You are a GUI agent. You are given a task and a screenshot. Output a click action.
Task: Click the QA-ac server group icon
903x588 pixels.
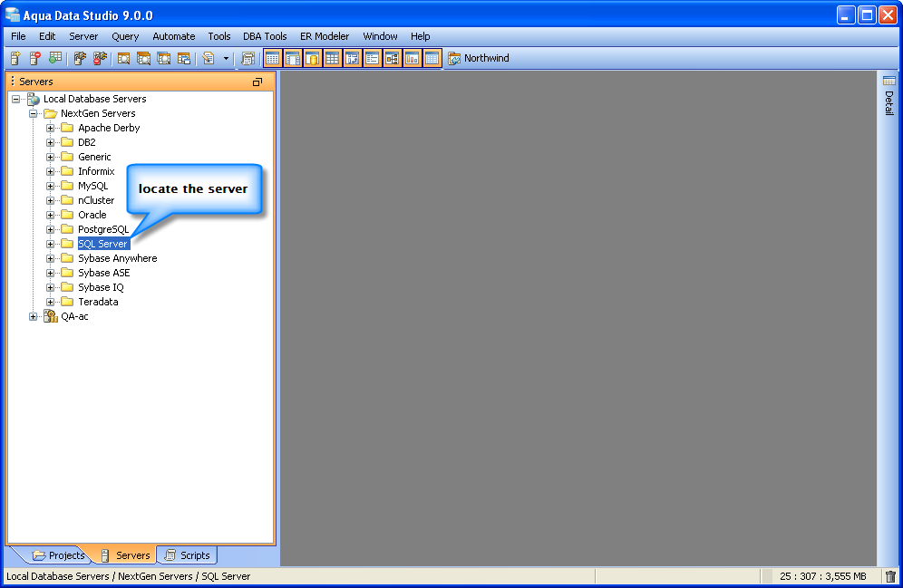[x=51, y=316]
